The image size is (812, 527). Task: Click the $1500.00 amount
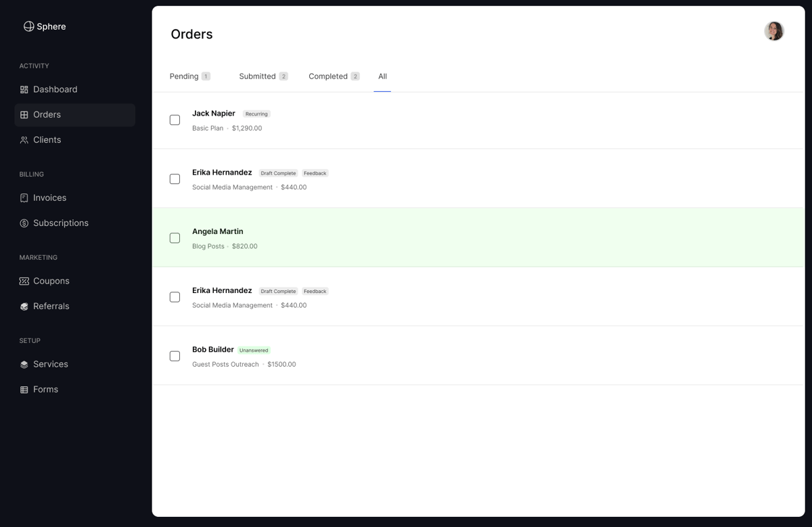[x=281, y=365]
